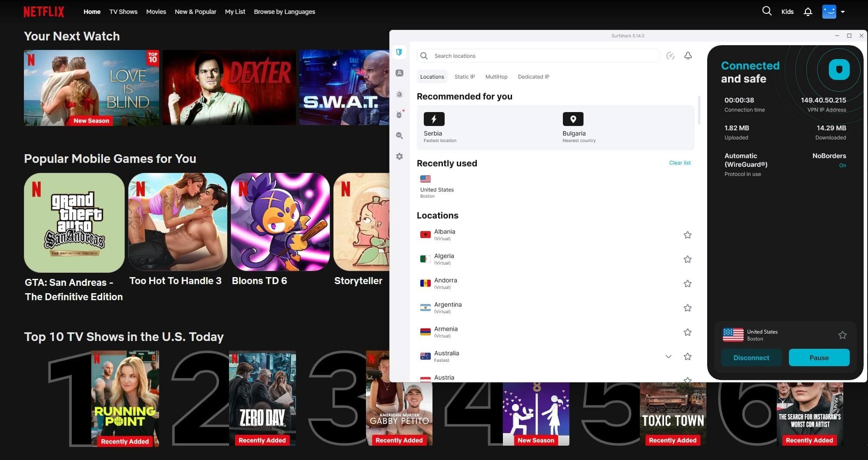
Task: Disconnect from the VPN
Action: click(x=751, y=357)
